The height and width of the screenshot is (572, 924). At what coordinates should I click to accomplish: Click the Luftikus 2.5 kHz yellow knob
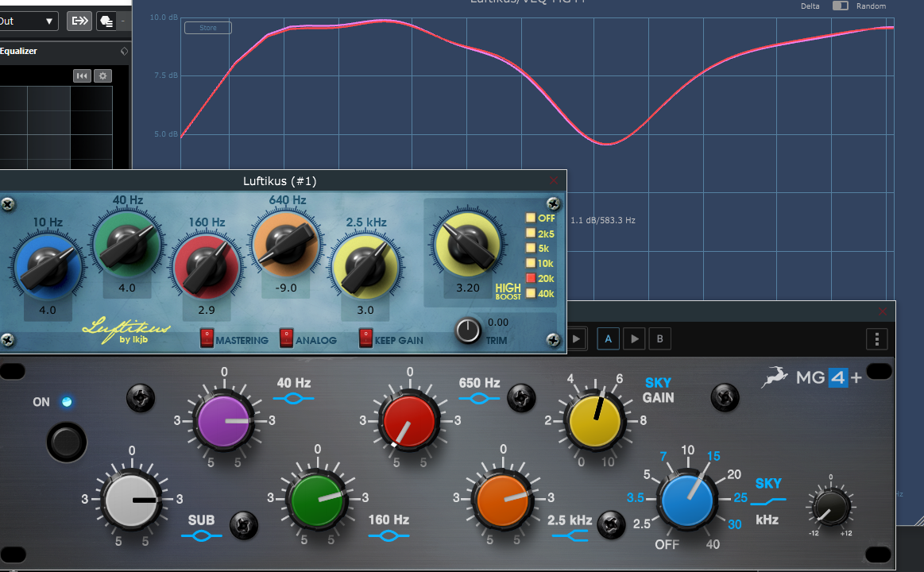pyautogui.click(x=365, y=266)
